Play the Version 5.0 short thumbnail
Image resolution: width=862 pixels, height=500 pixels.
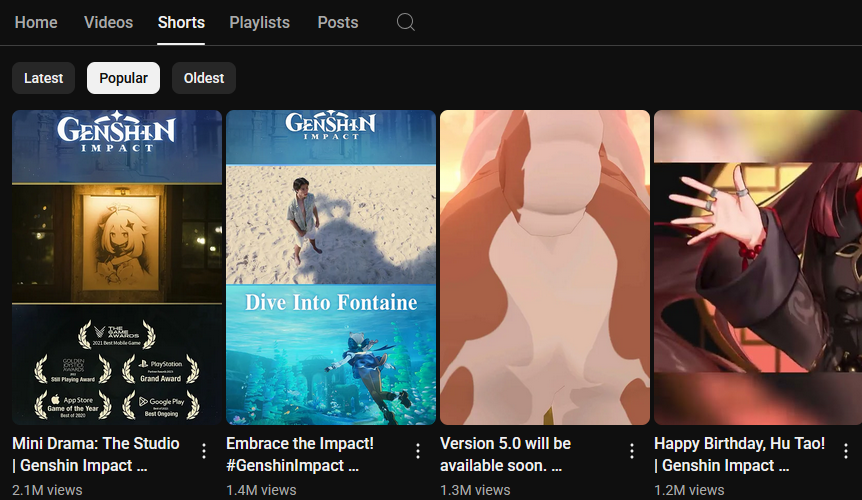[x=545, y=267]
